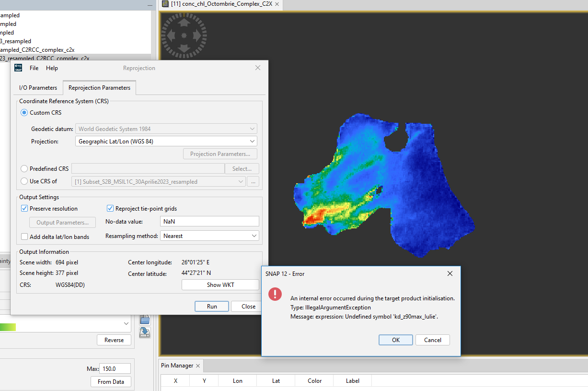Expand the Resampling method dropdown

(209, 236)
